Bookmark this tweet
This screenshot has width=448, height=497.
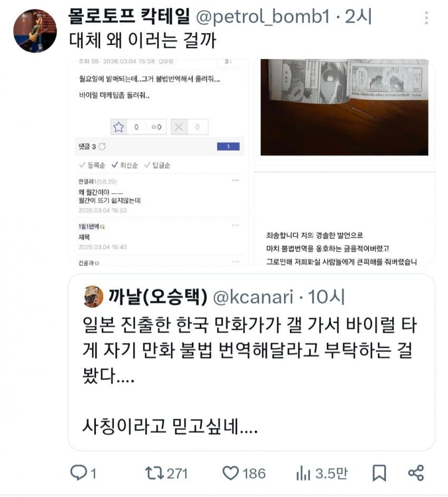click(x=379, y=473)
